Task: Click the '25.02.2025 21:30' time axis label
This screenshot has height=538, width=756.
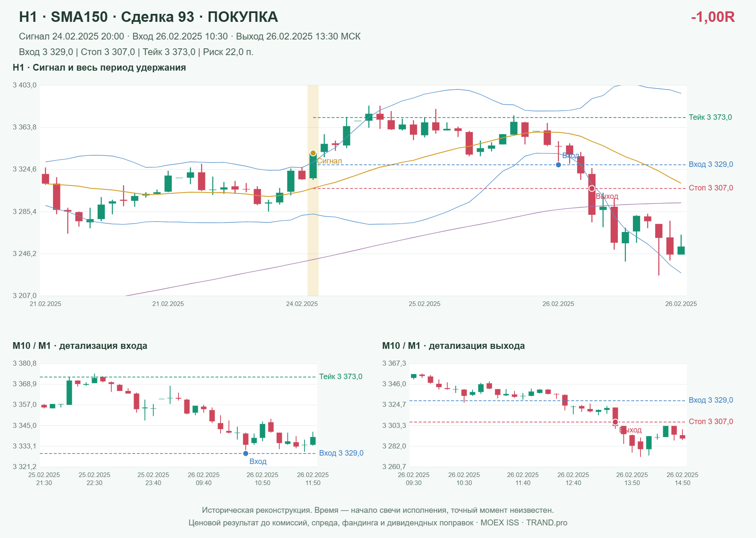Action: pos(44,479)
